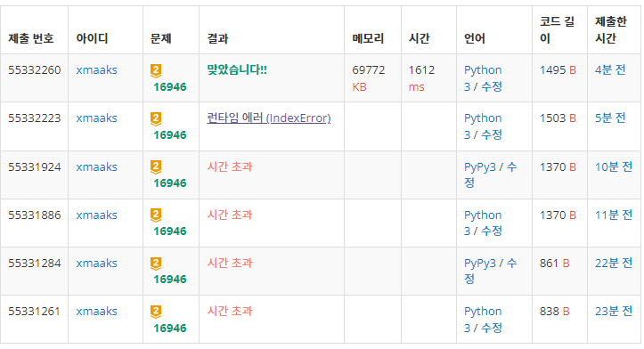Open PyPy3 / 수정 source of submission 55331284
This screenshot has width=644, height=349.
491,271
